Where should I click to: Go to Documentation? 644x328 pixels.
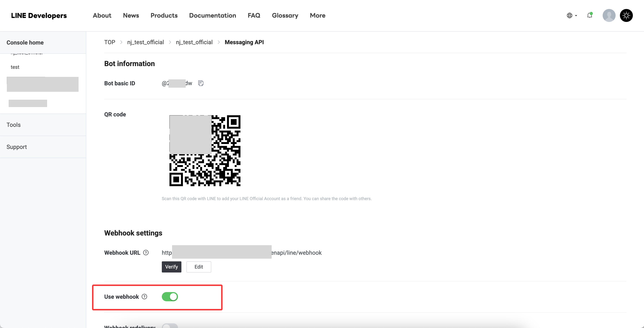(x=213, y=15)
